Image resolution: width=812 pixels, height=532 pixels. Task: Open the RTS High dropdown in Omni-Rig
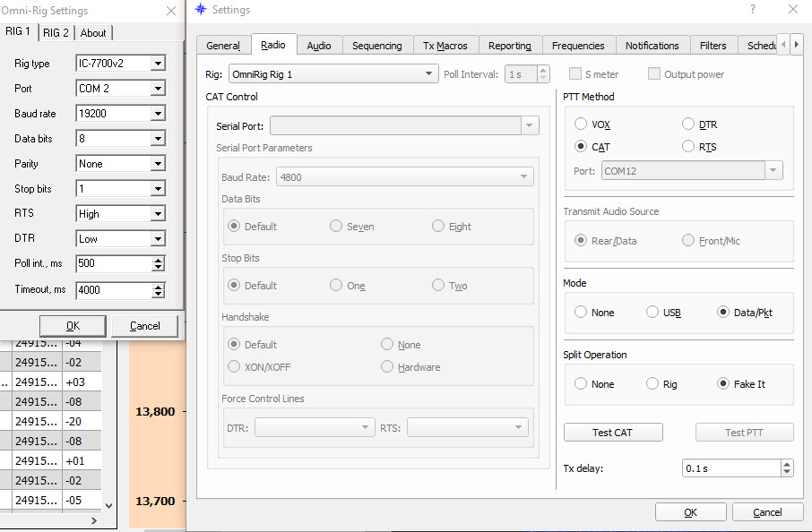[158, 214]
